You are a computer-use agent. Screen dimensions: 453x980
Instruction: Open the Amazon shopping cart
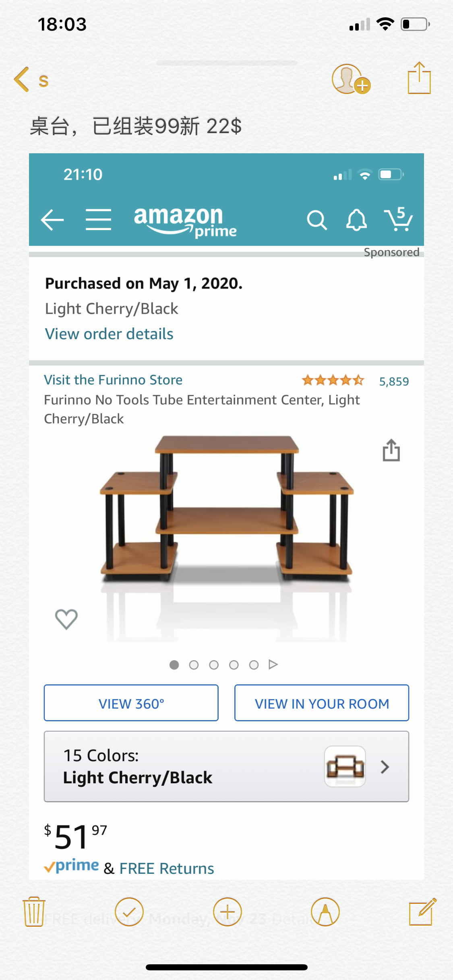tap(398, 219)
